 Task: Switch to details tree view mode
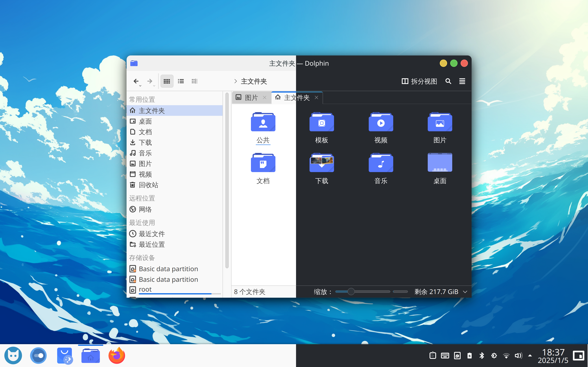[194, 81]
